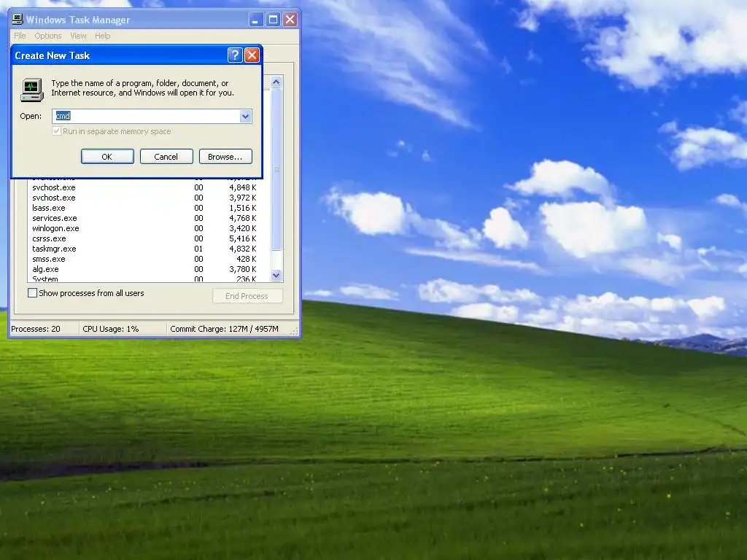Select the svchost.exe row using 4,848 K
This screenshot has width=747, height=560.
coord(147,187)
